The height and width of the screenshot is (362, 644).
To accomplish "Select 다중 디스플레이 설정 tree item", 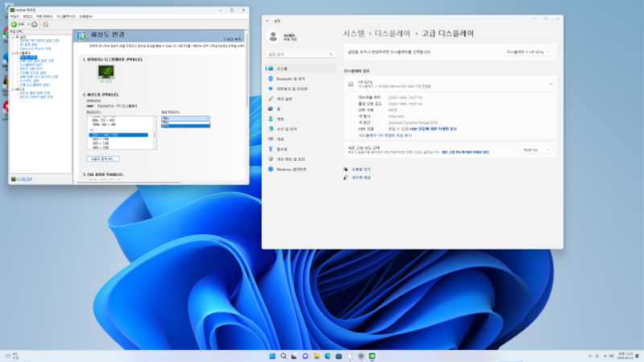I will point(35,85).
